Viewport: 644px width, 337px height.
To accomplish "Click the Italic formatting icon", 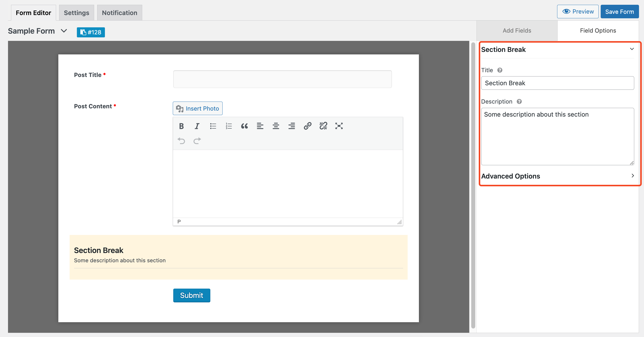I will pos(197,126).
